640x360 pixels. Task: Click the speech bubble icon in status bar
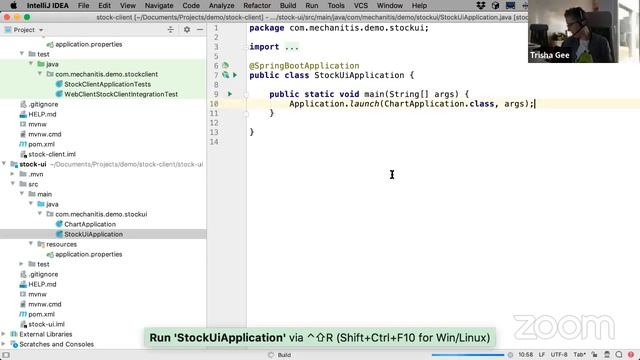point(619,355)
